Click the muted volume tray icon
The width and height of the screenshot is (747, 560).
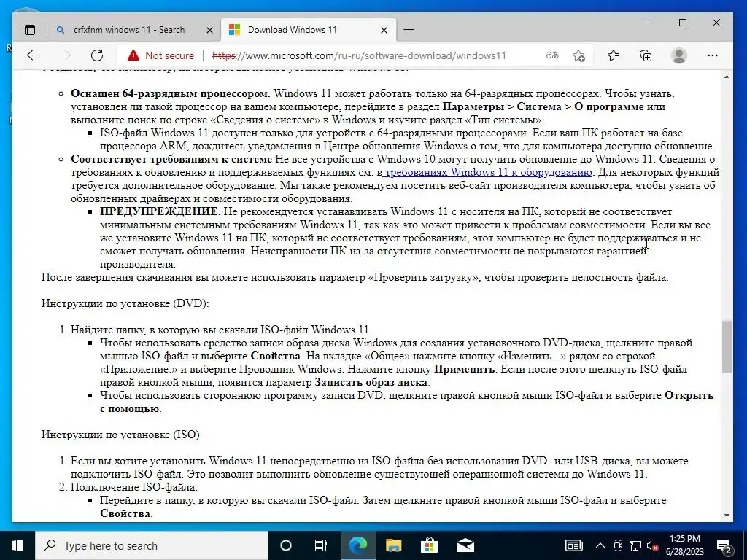pyautogui.click(x=653, y=545)
